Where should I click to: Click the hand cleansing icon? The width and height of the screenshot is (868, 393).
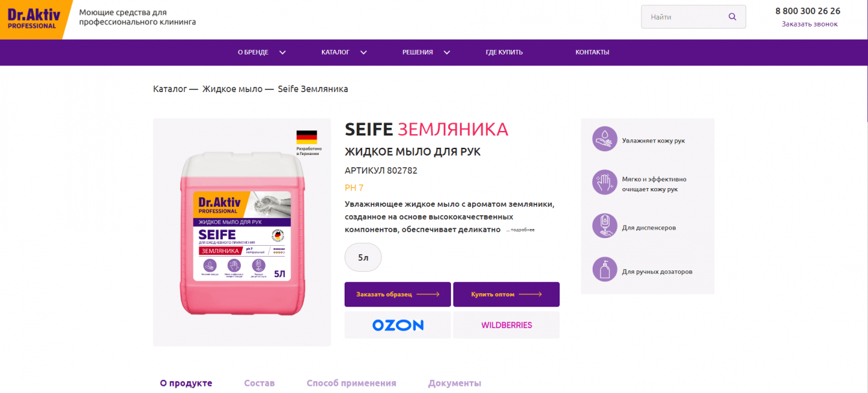click(604, 182)
